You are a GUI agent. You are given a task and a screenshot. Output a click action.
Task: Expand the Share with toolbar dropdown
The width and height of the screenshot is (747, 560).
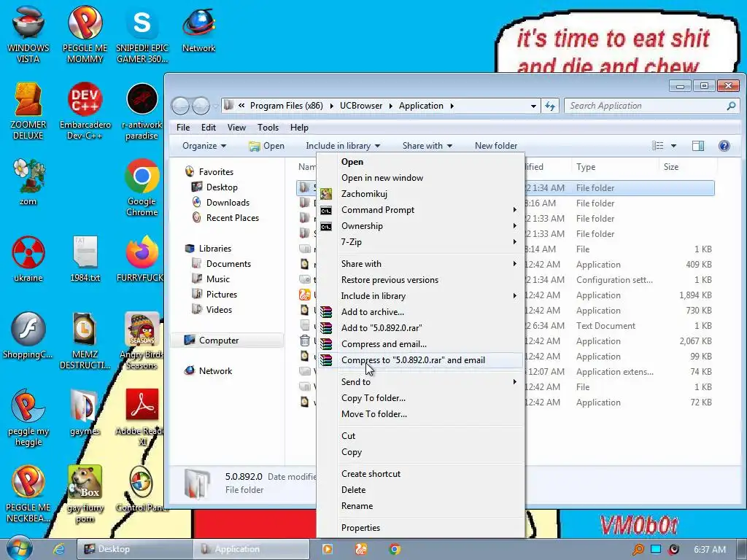(x=427, y=146)
